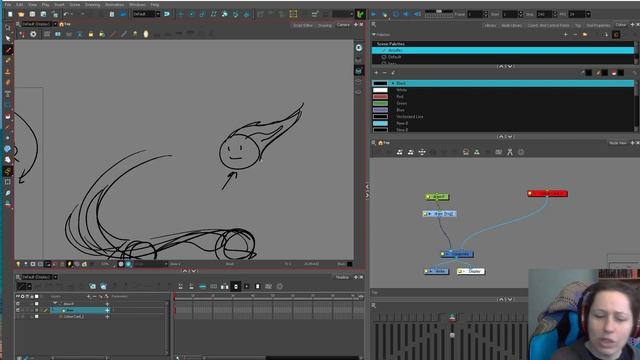This screenshot has height=360, width=640.
Task: Click the palette folder icon in Colour panel
Action: point(585,35)
